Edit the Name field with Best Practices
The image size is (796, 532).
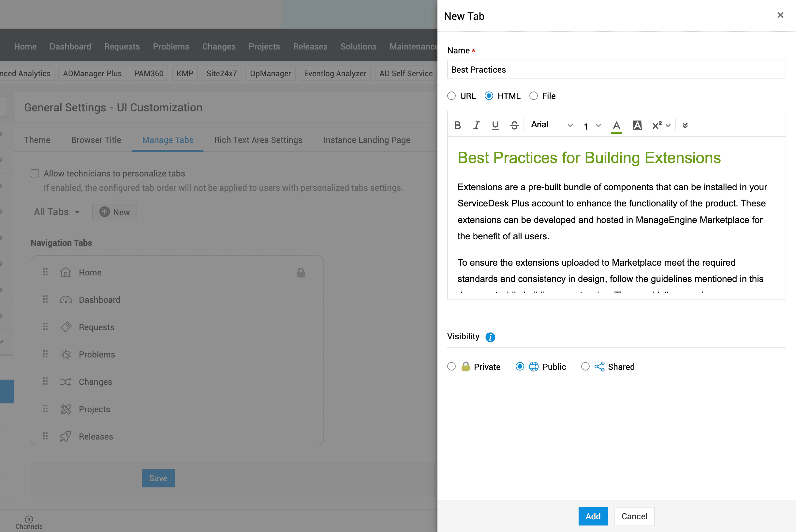click(616, 70)
